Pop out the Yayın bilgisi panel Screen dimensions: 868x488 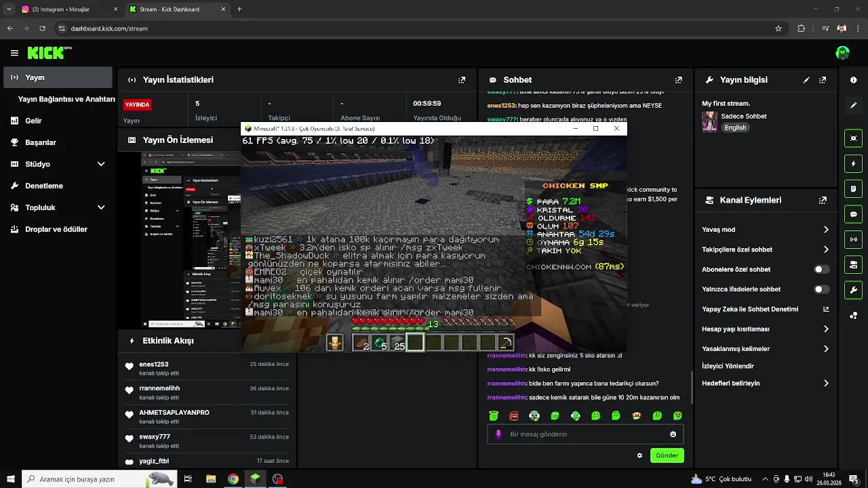click(823, 80)
